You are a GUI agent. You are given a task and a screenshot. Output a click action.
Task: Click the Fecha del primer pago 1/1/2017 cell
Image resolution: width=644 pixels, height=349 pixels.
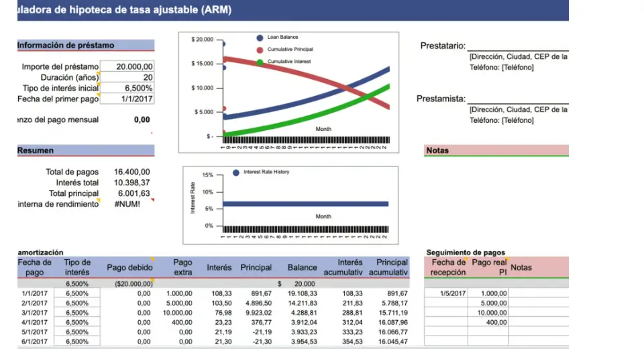[x=127, y=99]
